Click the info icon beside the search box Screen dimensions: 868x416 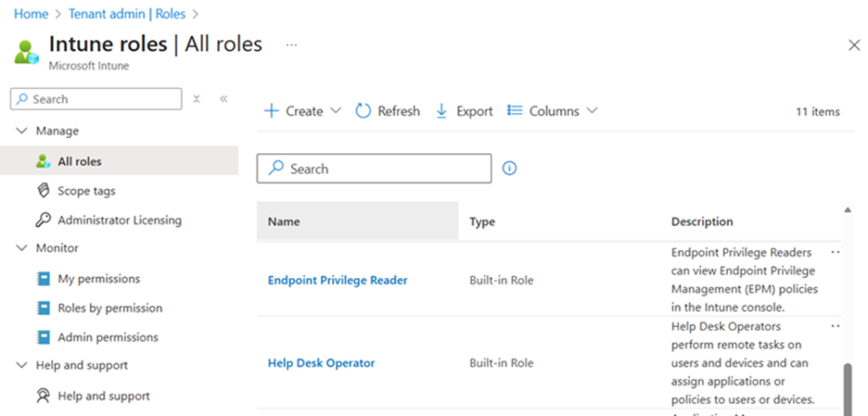click(509, 169)
